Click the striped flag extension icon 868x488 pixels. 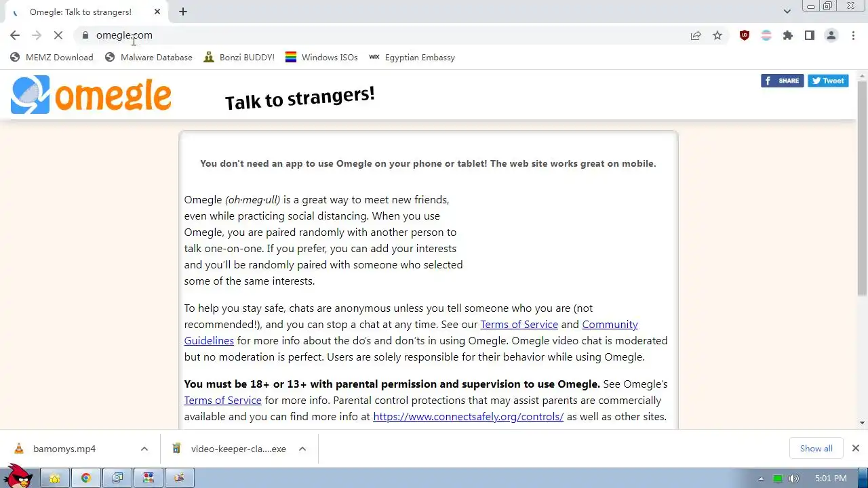pyautogui.click(x=766, y=35)
